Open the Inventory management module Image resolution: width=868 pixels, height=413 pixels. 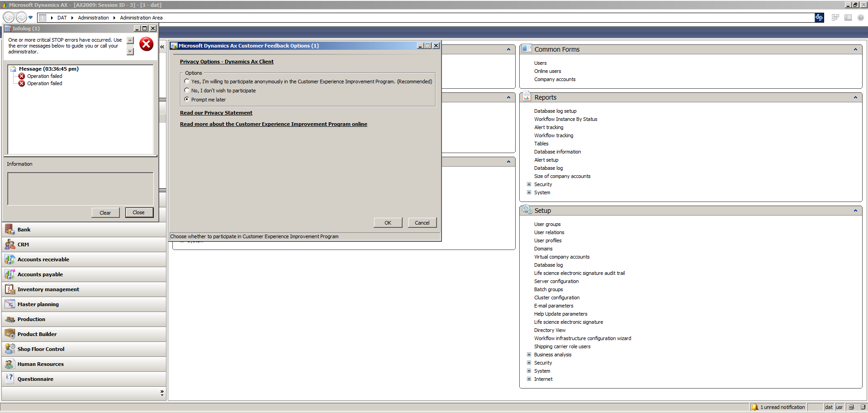click(84, 289)
